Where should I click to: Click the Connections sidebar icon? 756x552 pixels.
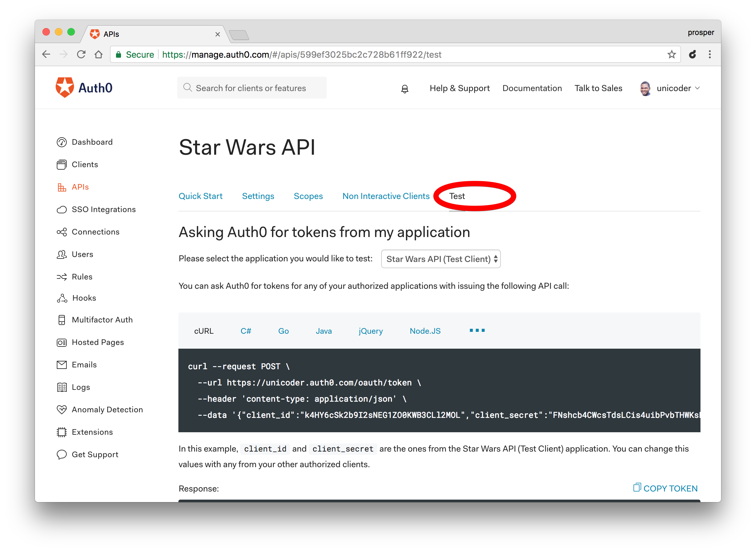pos(61,232)
